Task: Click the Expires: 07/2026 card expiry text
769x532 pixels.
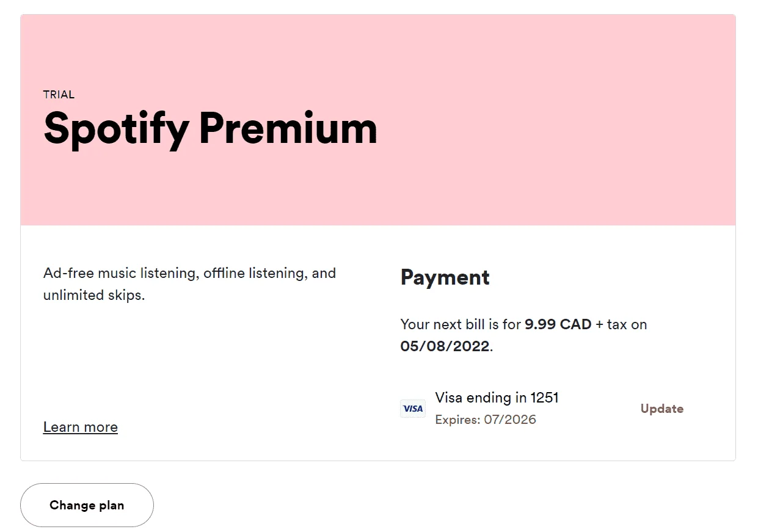Action: (486, 420)
